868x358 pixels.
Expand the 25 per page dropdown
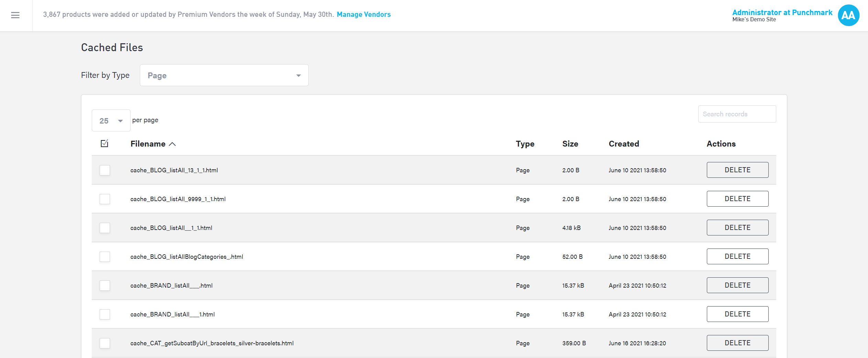tap(111, 120)
